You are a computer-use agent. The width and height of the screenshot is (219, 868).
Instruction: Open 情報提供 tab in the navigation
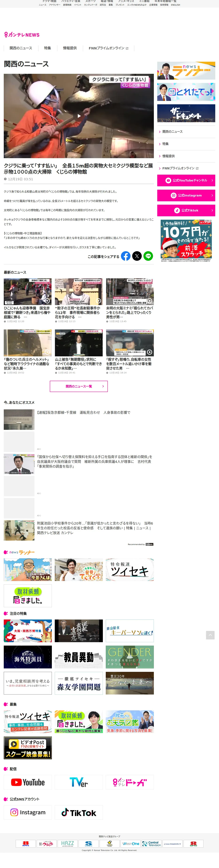(70, 48)
